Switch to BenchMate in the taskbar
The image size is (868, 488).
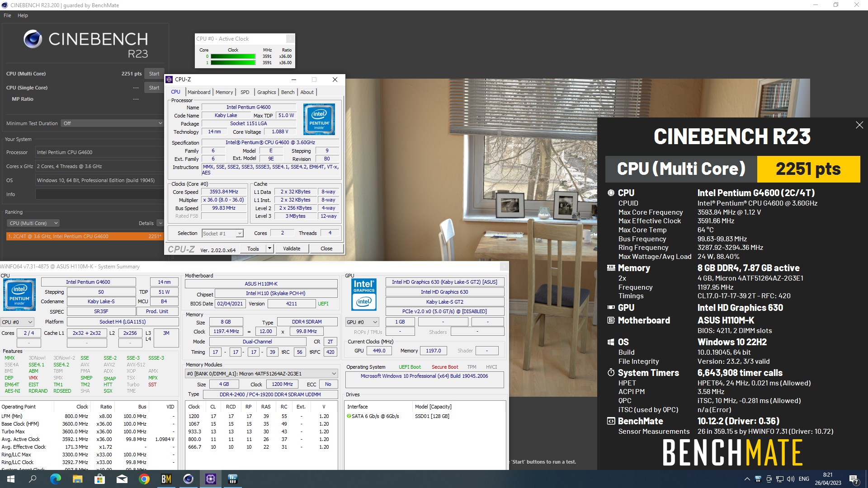pyautogui.click(x=166, y=479)
